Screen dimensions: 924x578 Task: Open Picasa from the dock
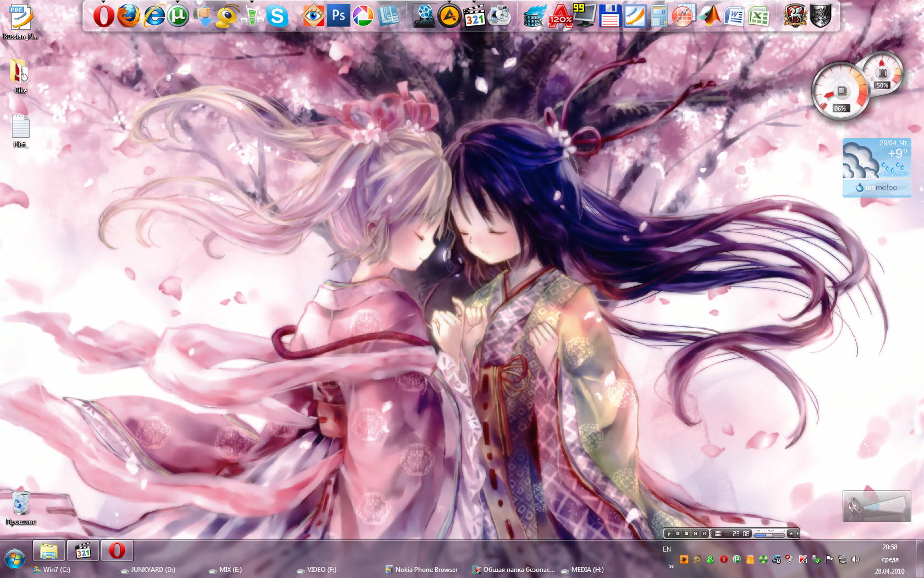363,16
